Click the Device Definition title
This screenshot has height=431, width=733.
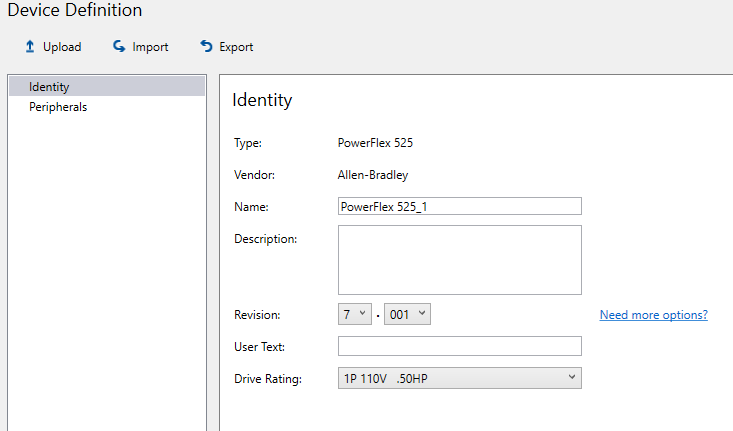75,10
